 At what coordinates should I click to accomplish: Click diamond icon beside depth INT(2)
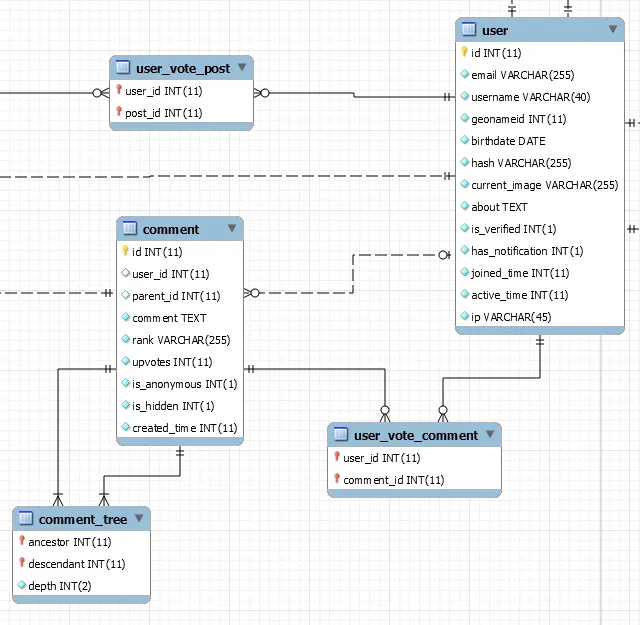coord(22,585)
